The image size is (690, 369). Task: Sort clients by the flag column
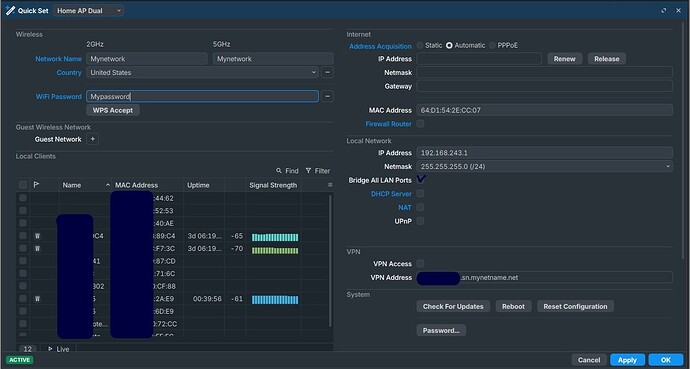[37, 185]
